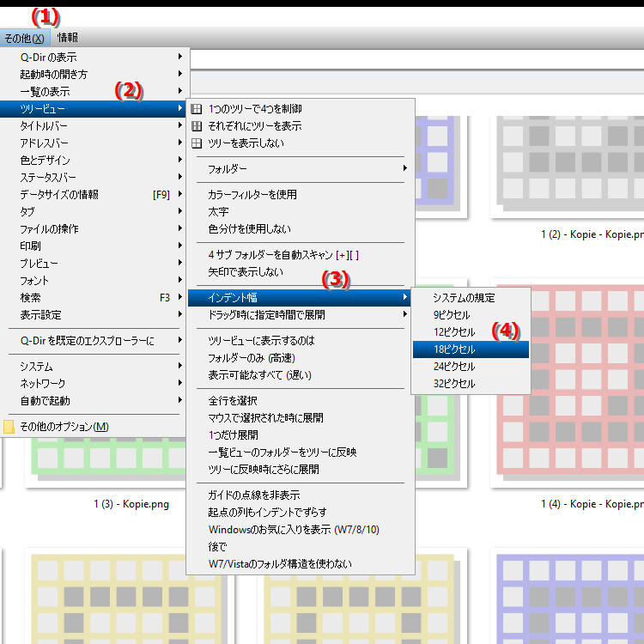The width and height of the screenshot is (644, 644).
Task: Select フォルダーのみ (高速)
Action: (x=301, y=358)
